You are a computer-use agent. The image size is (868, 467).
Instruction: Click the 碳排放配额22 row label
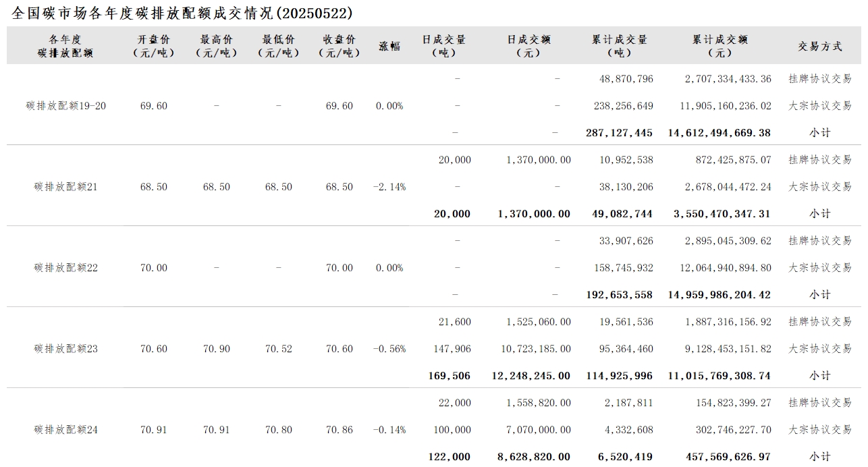(66, 268)
